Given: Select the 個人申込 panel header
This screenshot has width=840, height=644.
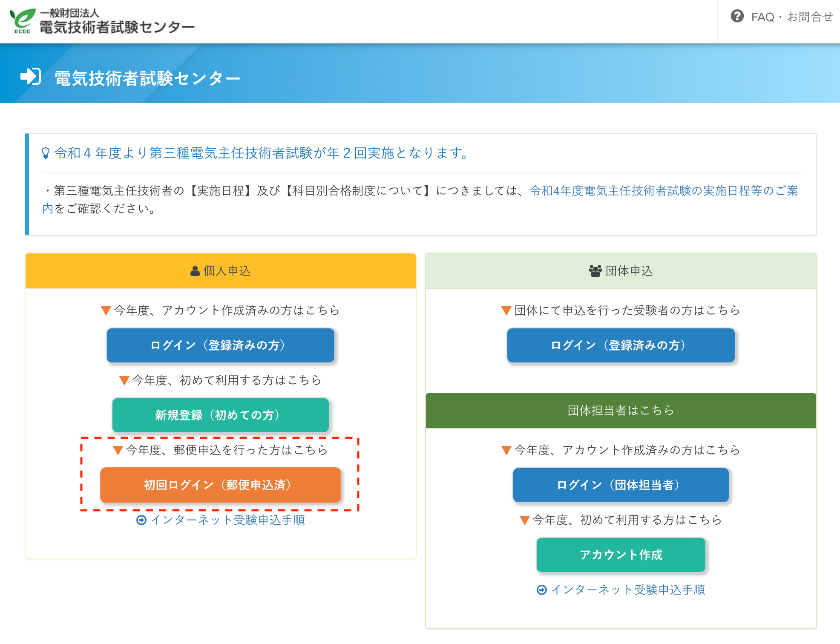Looking at the screenshot, I should click(x=226, y=271).
